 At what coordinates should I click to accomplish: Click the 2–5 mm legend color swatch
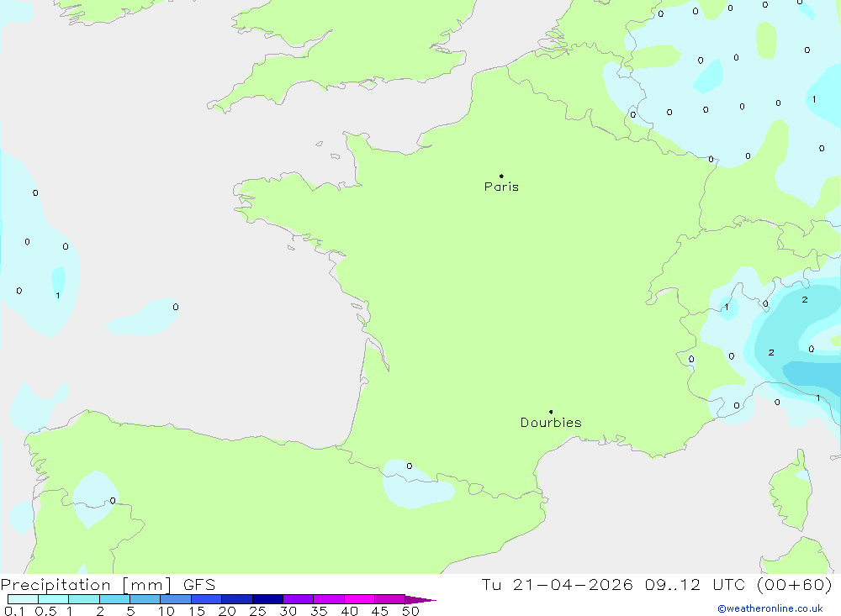114,599
